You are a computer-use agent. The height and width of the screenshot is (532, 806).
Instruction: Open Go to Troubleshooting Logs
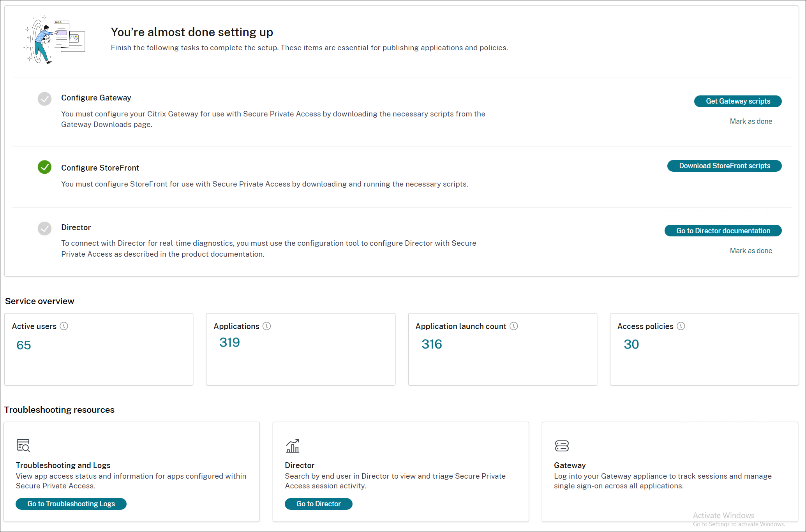pyautogui.click(x=71, y=504)
